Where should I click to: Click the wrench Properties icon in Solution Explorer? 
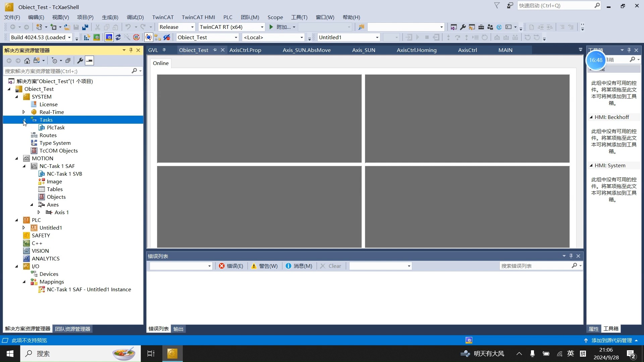(80, 61)
